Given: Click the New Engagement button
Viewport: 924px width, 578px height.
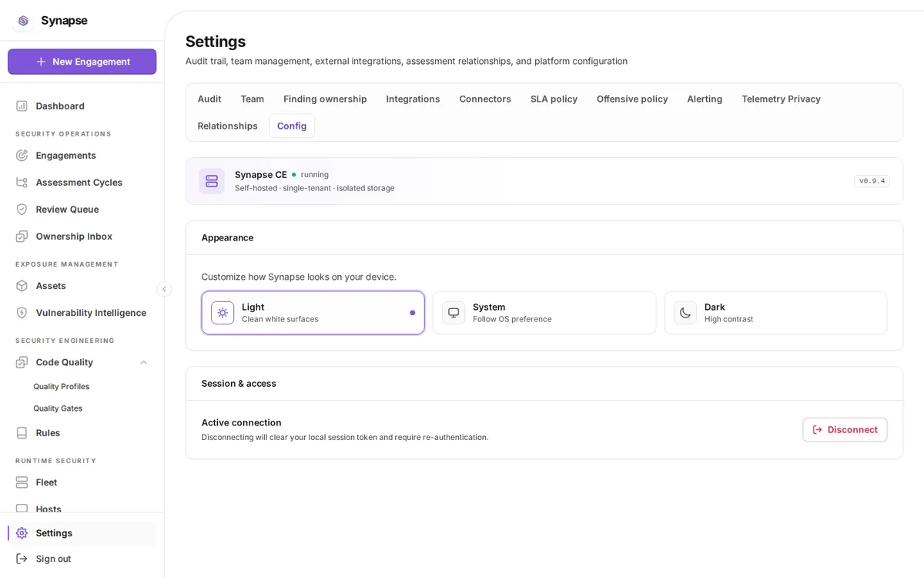Looking at the screenshot, I should click(x=82, y=62).
